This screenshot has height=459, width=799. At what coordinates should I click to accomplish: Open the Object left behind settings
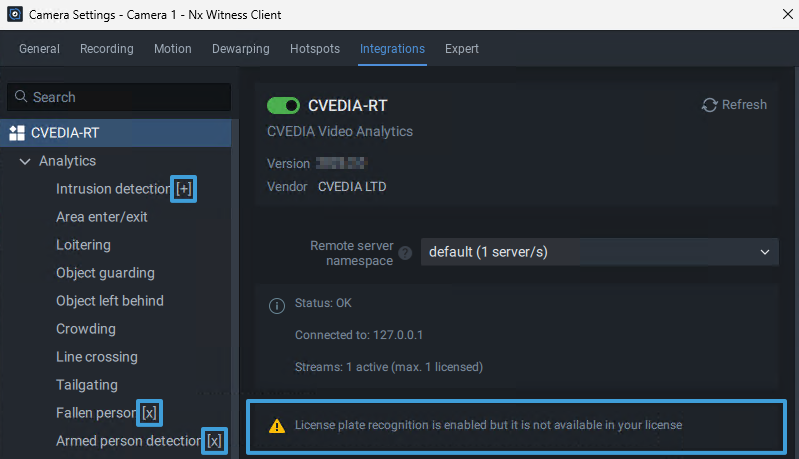110,301
